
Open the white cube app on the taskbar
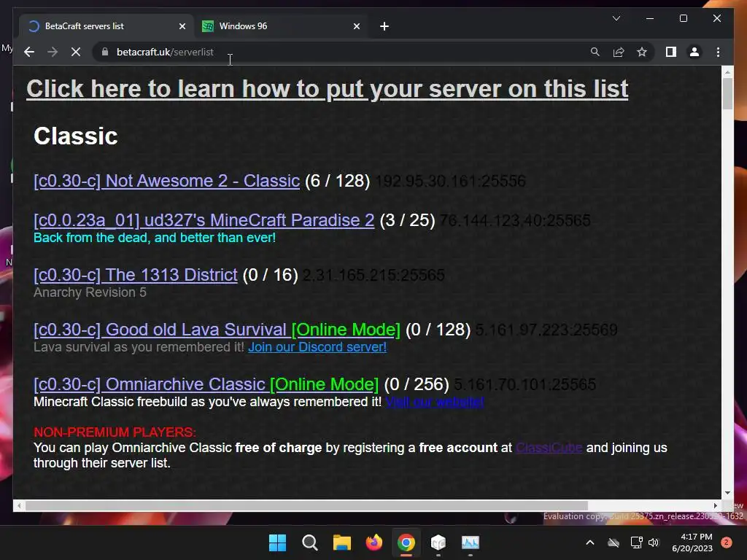click(x=438, y=542)
